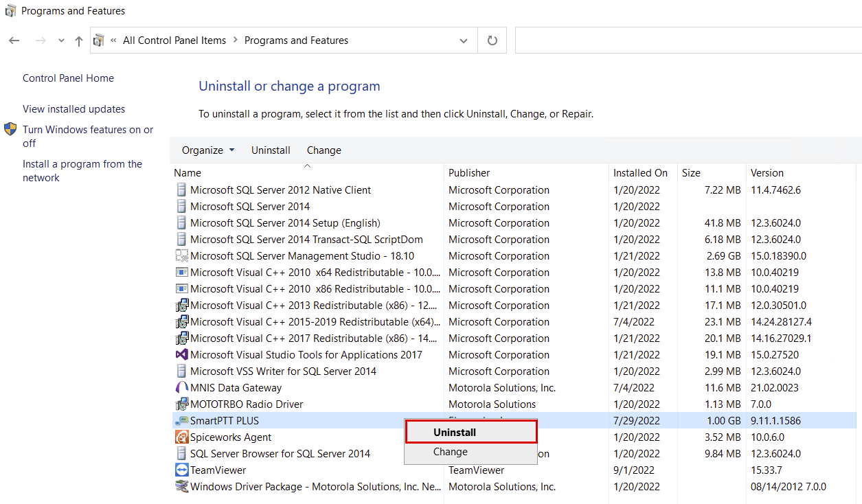Click the Visual C++ 2010 x64 Redistributable icon
The height and width of the screenshot is (504, 862).
tap(181, 273)
